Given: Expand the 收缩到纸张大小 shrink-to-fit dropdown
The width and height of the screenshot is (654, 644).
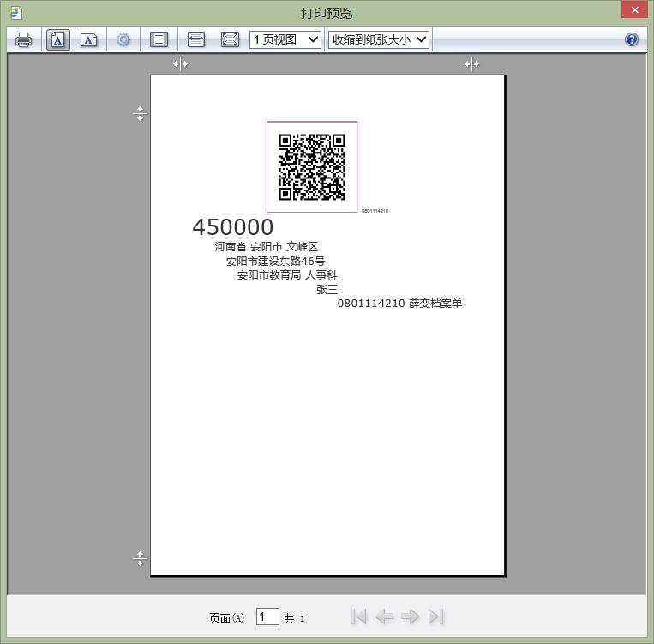Looking at the screenshot, I should click(x=378, y=39).
